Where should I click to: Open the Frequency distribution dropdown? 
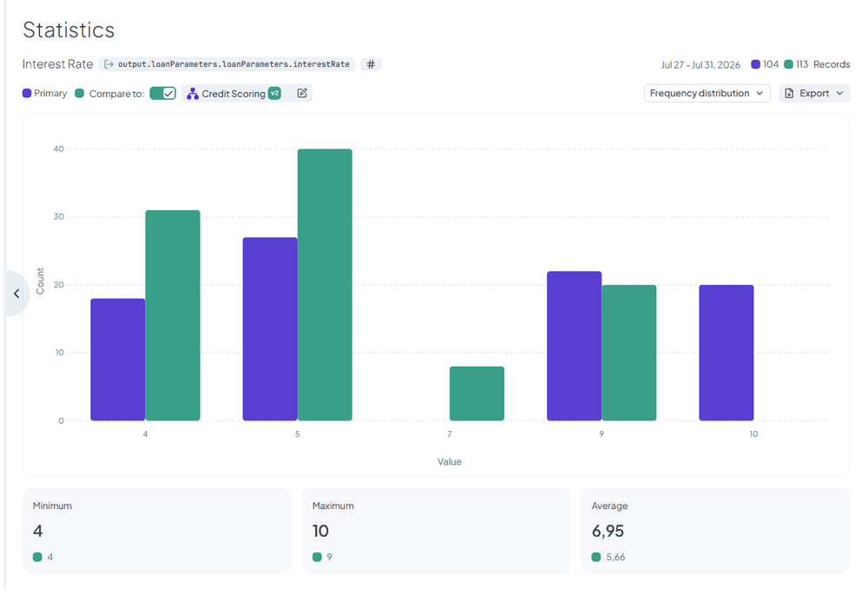pyautogui.click(x=707, y=93)
